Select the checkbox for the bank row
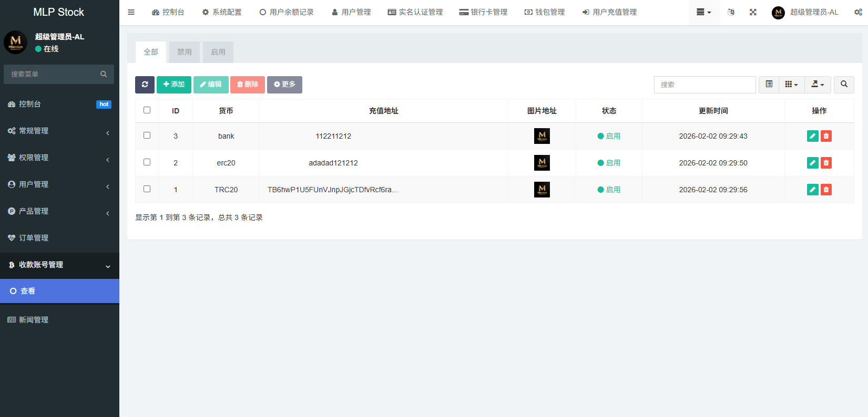Image resolution: width=868 pixels, height=417 pixels. coord(147,135)
